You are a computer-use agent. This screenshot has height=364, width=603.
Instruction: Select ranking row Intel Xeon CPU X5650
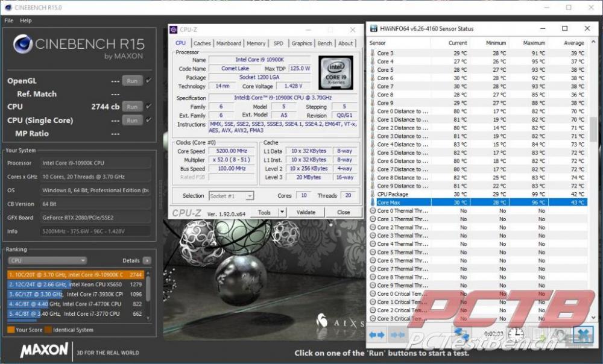coord(75,284)
